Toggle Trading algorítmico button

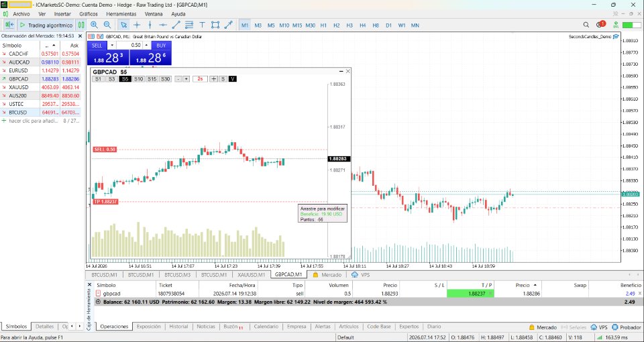[x=46, y=25]
